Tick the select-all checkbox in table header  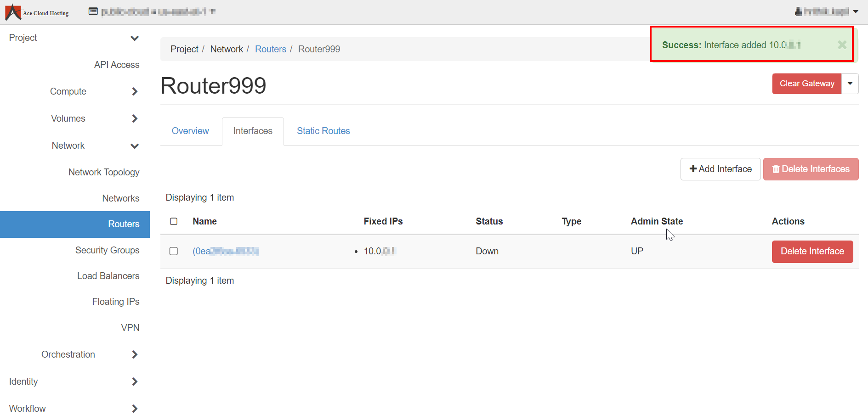174,221
